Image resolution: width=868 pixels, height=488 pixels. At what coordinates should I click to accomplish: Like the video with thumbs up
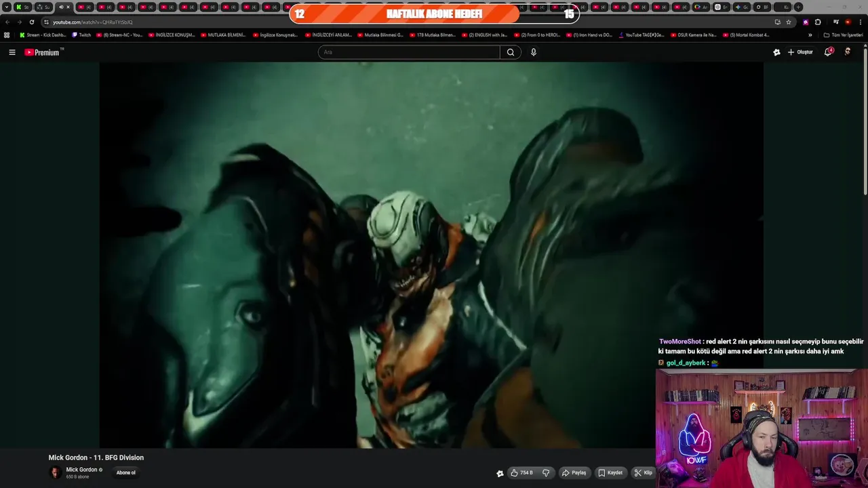522,473
